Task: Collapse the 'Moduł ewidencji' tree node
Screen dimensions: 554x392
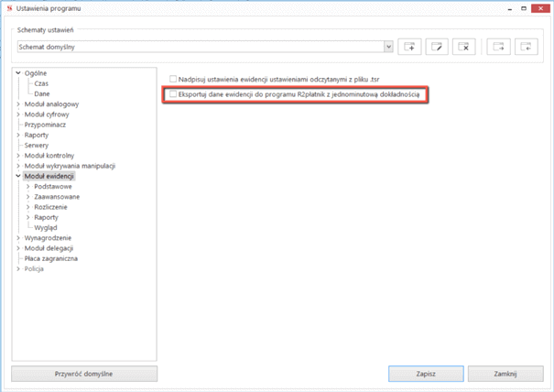Action: pyautogui.click(x=18, y=176)
